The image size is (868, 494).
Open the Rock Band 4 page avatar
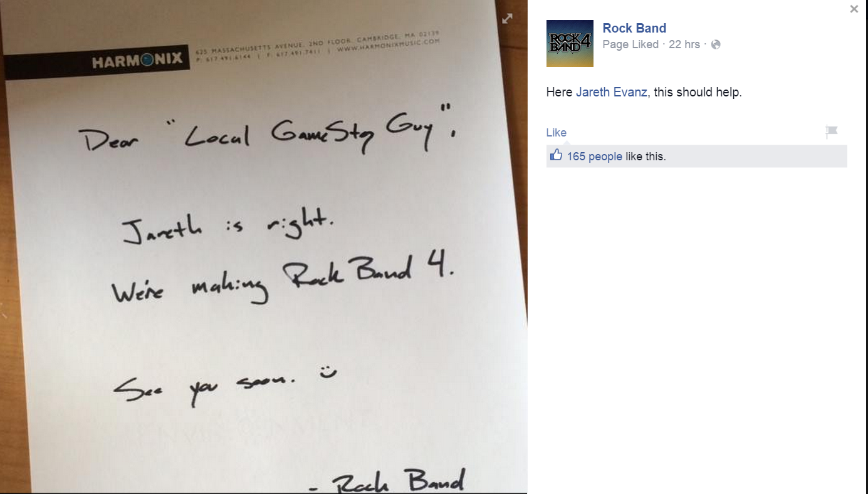pos(570,43)
